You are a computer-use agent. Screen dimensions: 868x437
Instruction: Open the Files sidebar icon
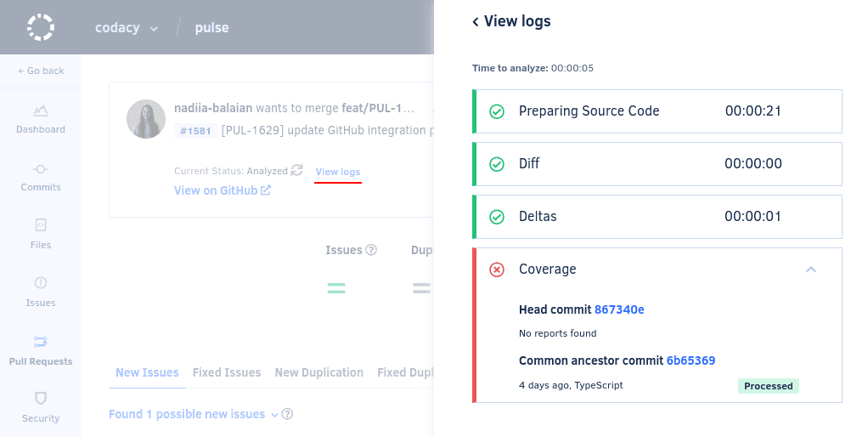[x=41, y=224]
